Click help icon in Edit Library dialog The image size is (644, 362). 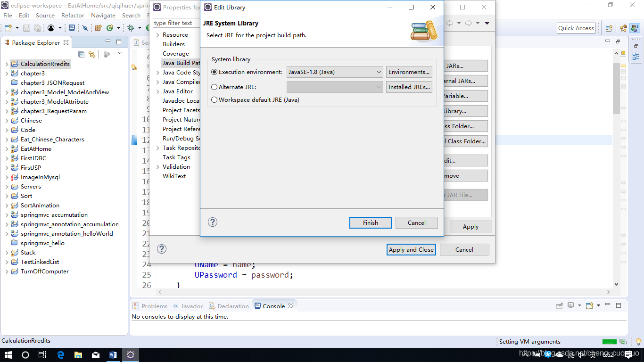213,222
